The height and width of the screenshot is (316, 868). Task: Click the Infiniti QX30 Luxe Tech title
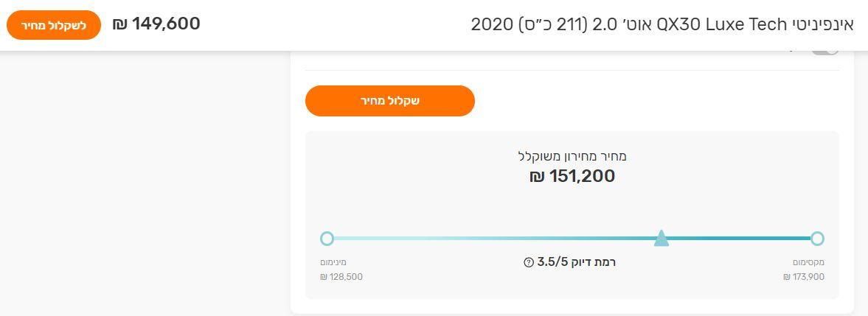click(x=662, y=24)
